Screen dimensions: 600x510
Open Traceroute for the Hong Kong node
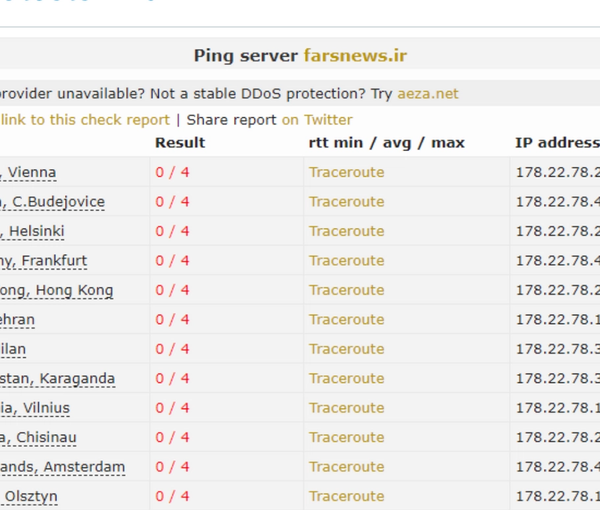tap(347, 290)
